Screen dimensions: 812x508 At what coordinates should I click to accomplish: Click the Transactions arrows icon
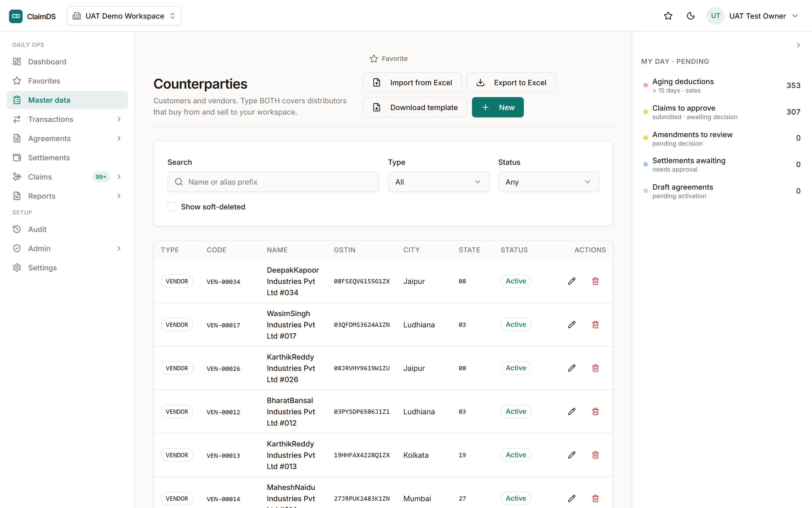coord(17,119)
